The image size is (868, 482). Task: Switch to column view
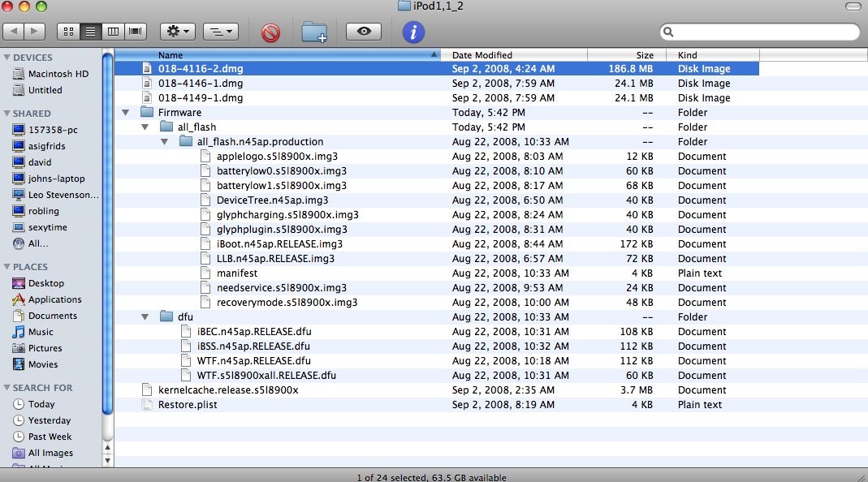(113, 32)
